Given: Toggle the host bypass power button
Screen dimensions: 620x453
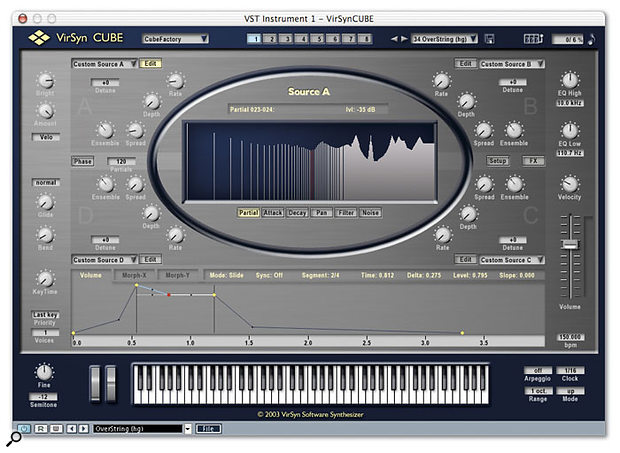Looking at the screenshot, I should pyautogui.click(x=24, y=428).
